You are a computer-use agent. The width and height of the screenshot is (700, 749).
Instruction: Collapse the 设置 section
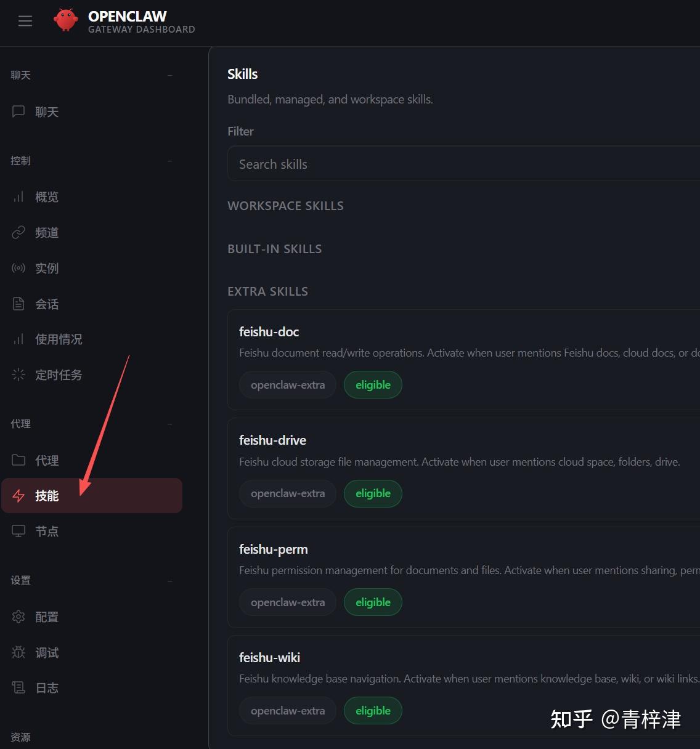(x=170, y=580)
